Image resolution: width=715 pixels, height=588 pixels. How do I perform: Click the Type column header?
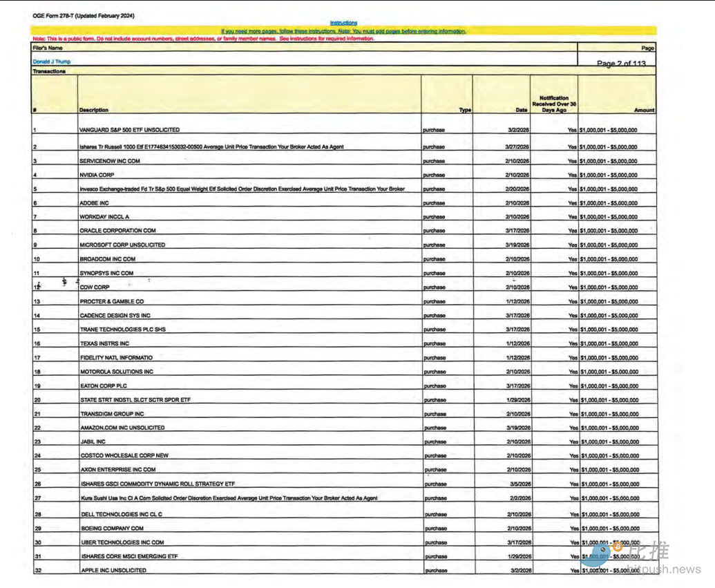tap(465, 110)
